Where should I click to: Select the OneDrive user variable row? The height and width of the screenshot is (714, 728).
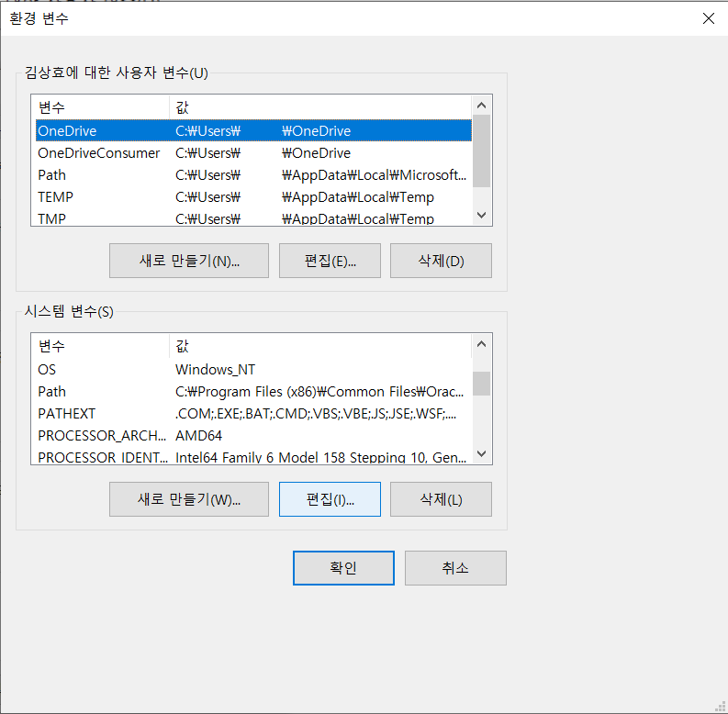[253, 131]
